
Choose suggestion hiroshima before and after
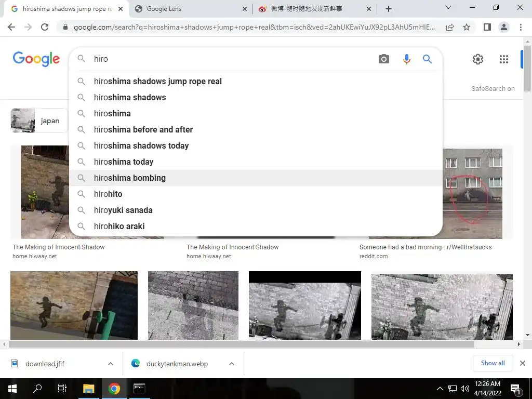tap(256, 129)
